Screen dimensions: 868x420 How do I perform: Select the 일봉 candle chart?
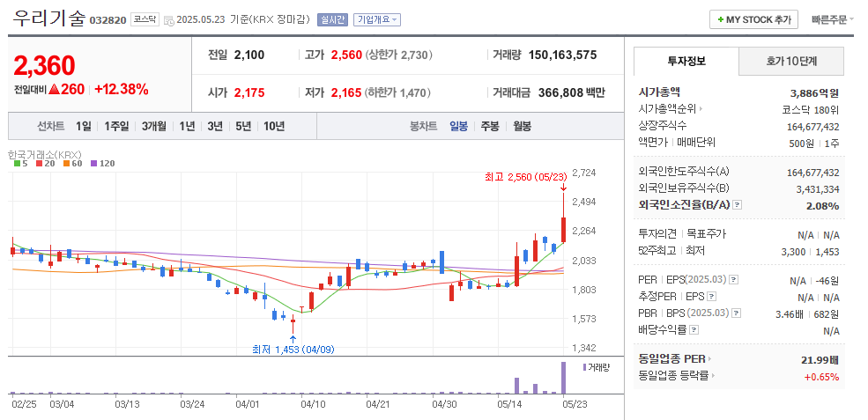[458, 126]
